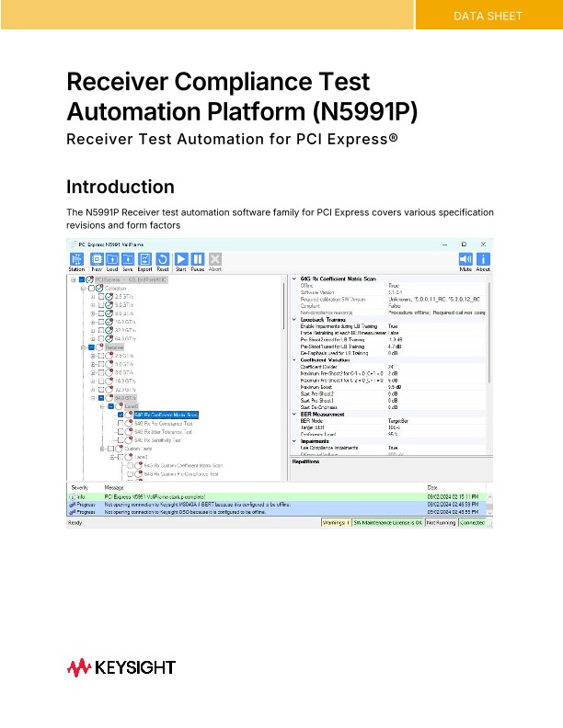Collapse the Receiver tree node
The image size is (563, 728).
click(x=83, y=347)
